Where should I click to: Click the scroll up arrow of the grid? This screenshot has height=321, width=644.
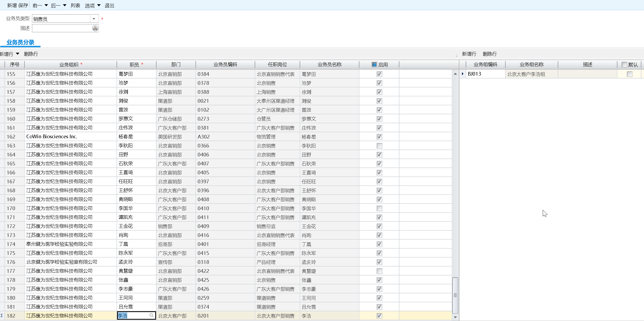pos(455,74)
